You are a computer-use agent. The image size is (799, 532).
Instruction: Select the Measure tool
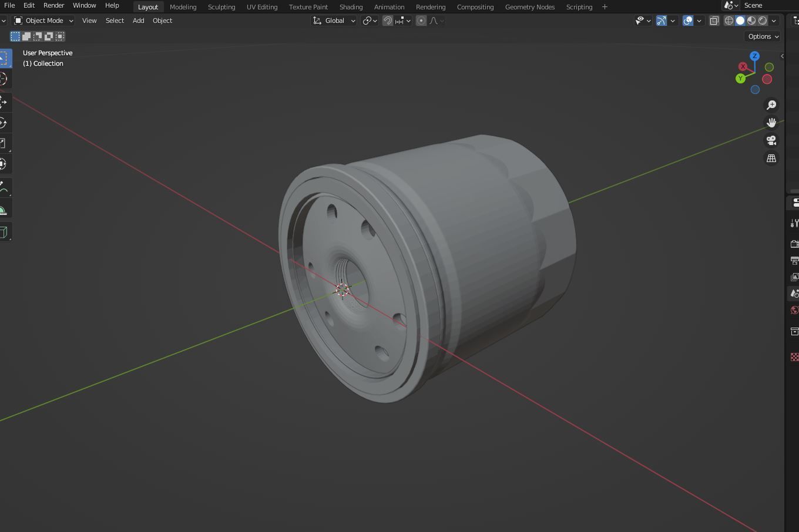pyautogui.click(x=5, y=208)
